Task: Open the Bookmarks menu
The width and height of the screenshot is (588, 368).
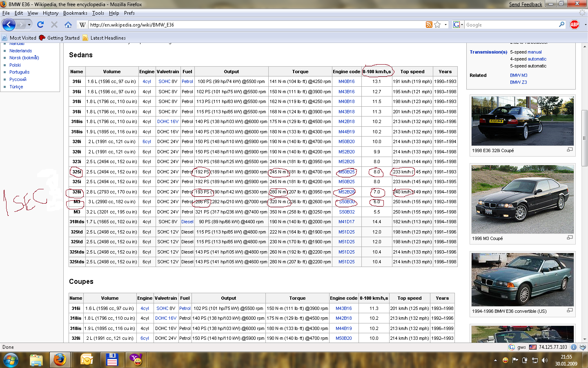Action: (x=75, y=13)
